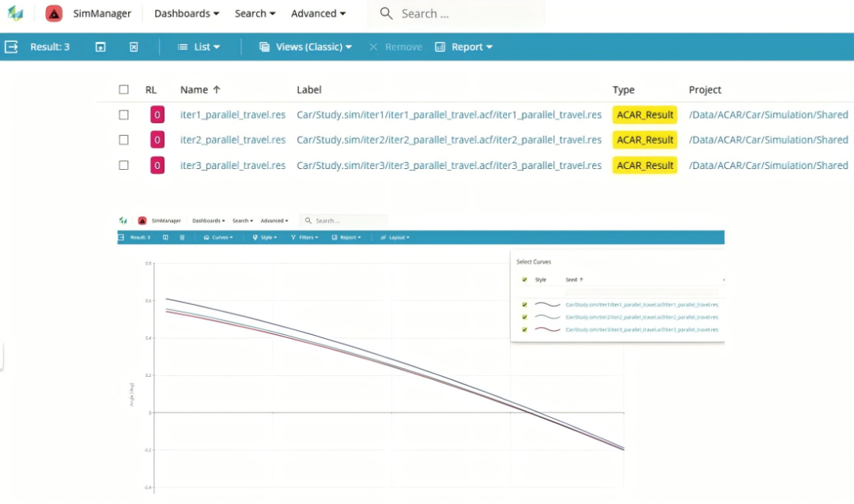Image resolution: width=854 pixels, height=504 pixels.
Task: Click the magnifier icon in lower viewer search
Action: (308, 220)
